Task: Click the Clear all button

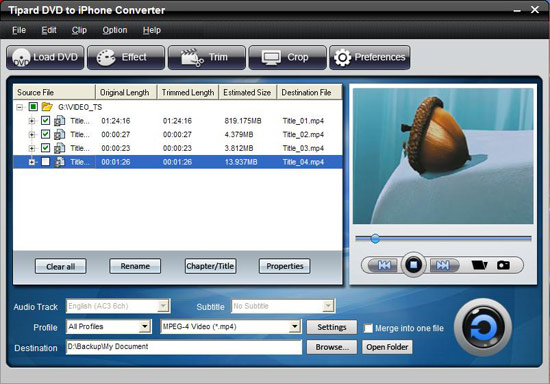Action: [x=61, y=267]
